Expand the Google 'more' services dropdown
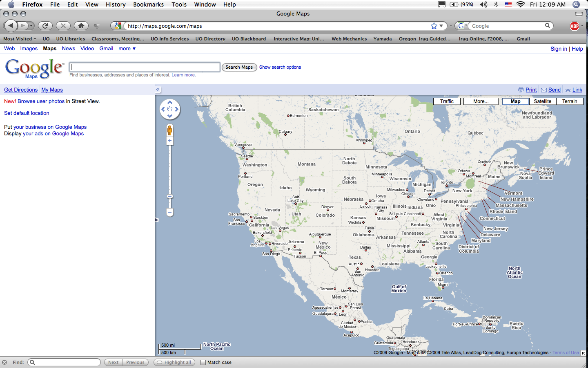Image resolution: width=588 pixels, height=368 pixels. point(127,49)
